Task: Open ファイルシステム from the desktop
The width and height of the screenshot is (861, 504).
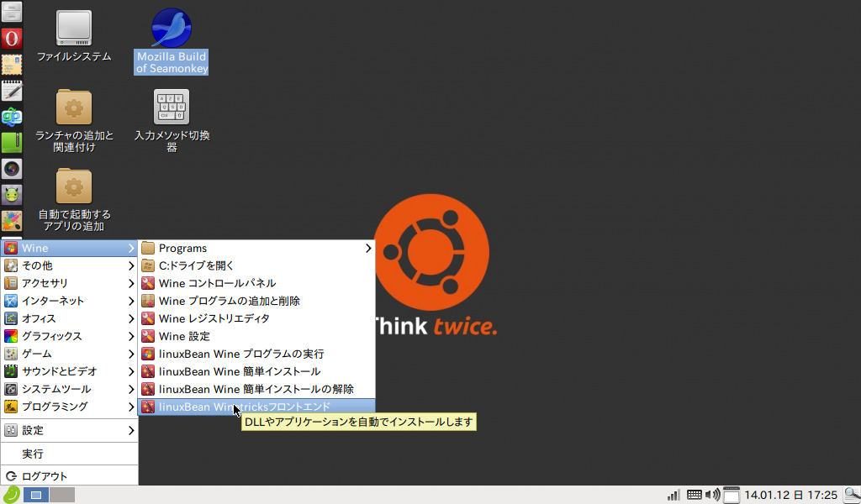Action: (74, 34)
